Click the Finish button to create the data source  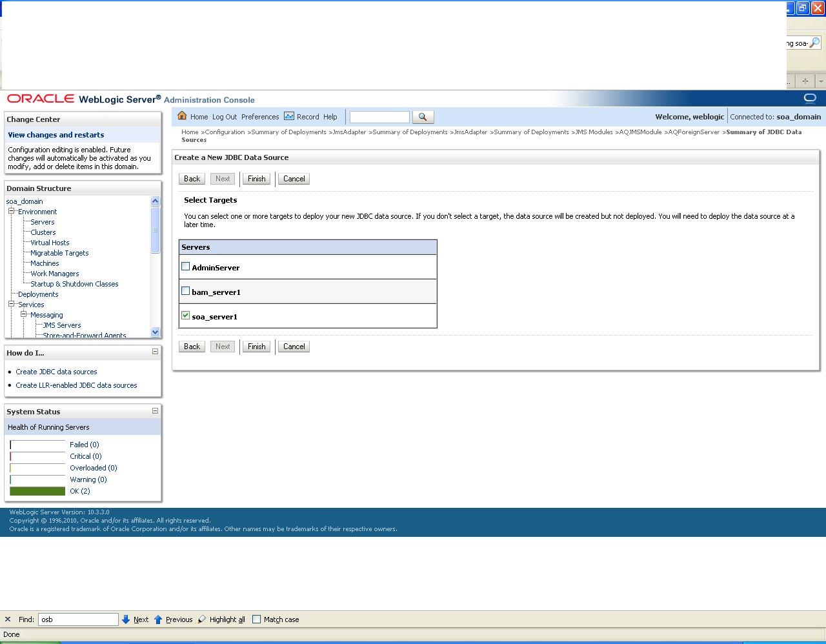click(256, 179)
